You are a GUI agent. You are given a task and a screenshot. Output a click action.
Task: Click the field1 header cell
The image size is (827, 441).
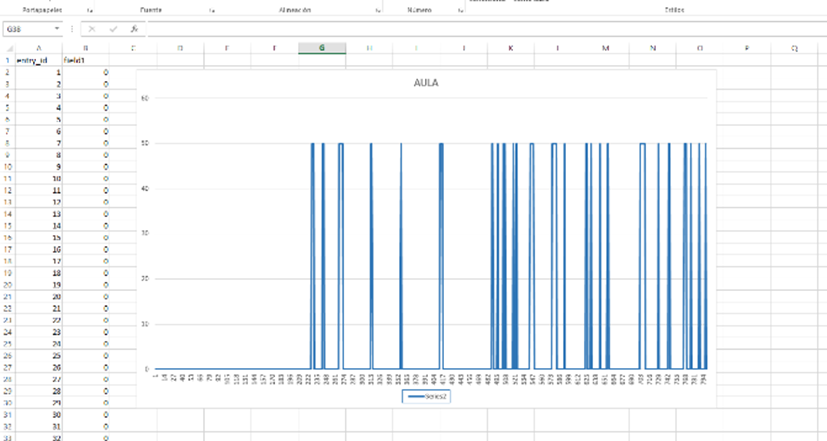coord(86,60)
